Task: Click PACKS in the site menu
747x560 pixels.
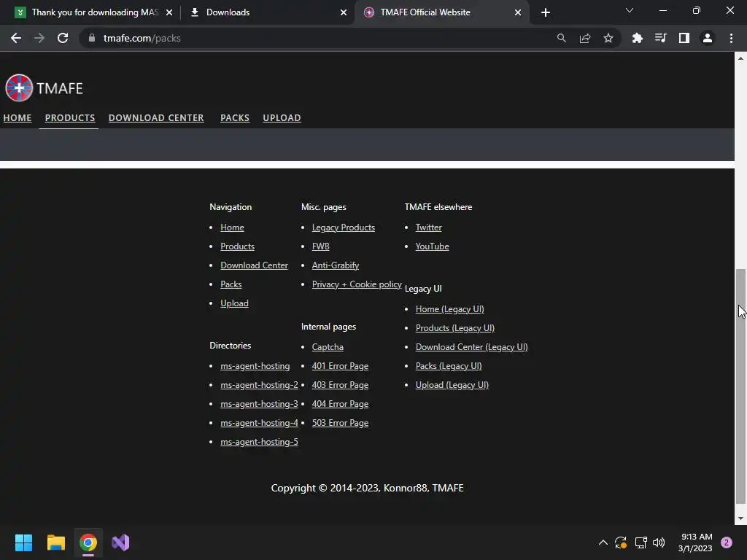Action: click(235, 117)
